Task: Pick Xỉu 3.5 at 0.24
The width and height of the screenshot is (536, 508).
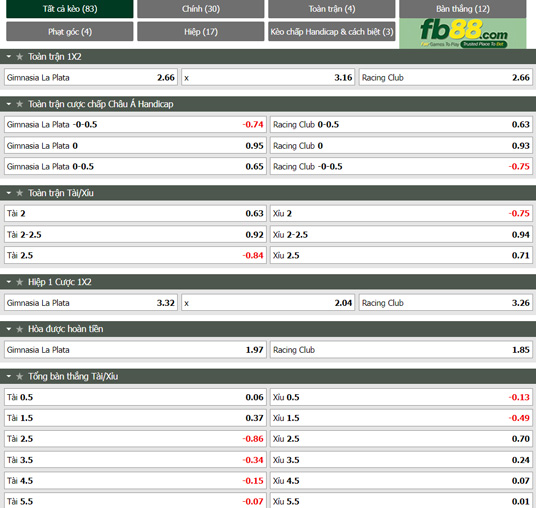Action: click(x=401, y=460)
